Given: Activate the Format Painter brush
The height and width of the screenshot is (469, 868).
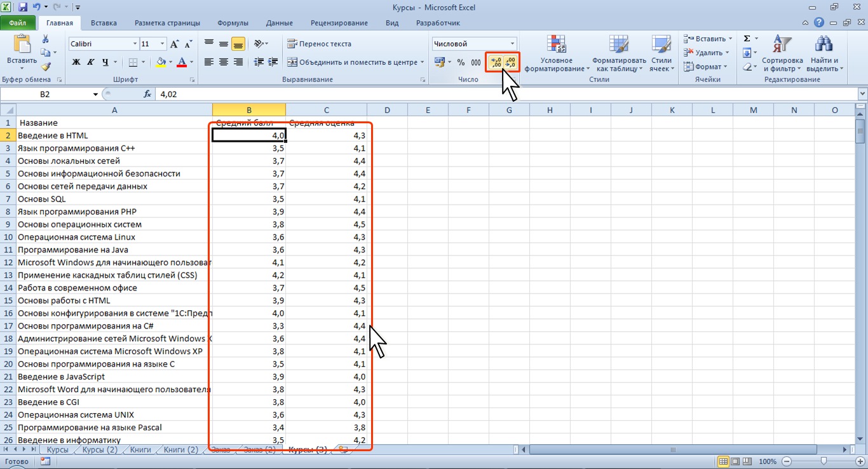Looking at the screenshot, I should pos(45,66).
